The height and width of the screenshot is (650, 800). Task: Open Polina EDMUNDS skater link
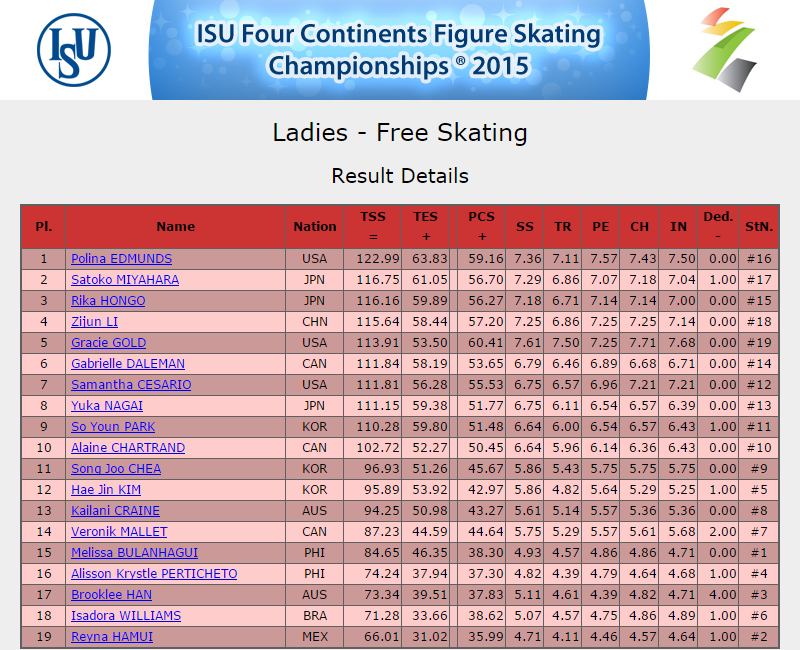(121, 259)
